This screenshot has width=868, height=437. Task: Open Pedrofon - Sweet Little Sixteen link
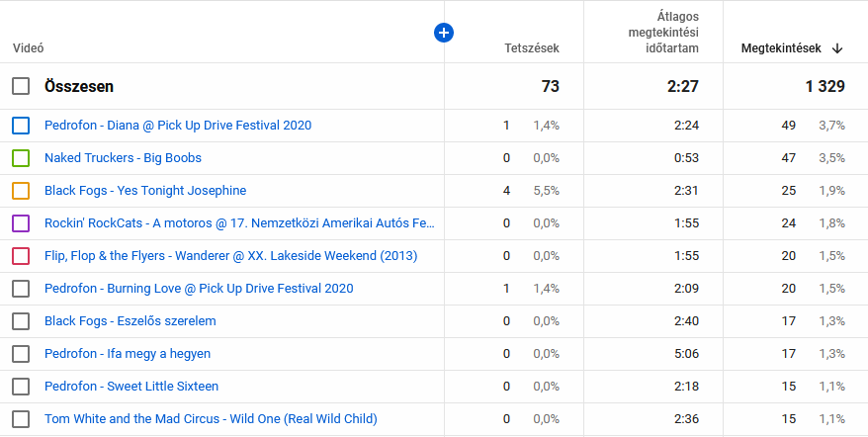pyautogui.click(x=131, y=387)
